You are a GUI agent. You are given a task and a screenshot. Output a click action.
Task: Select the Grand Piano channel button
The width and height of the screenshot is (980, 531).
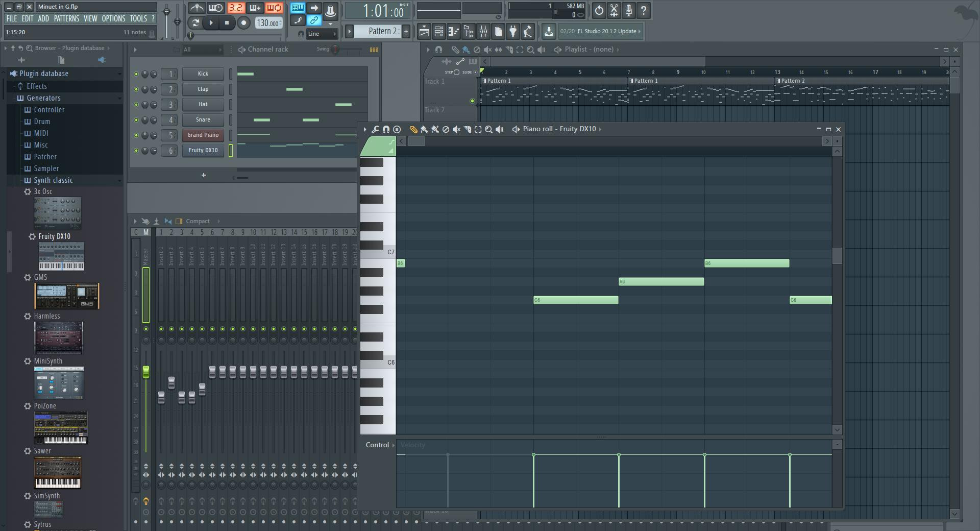(203, 135)
